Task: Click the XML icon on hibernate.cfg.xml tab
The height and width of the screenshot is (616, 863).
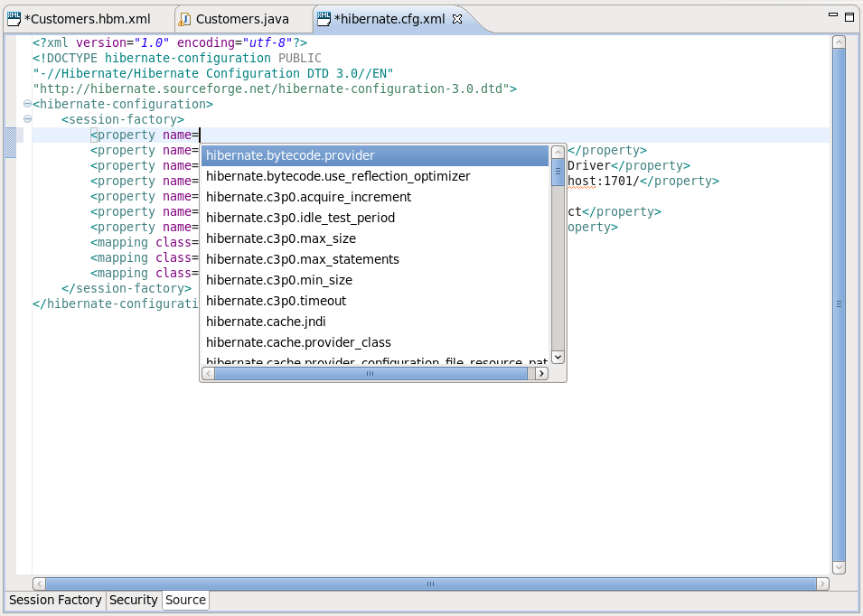Action: (x=324, y=19)
